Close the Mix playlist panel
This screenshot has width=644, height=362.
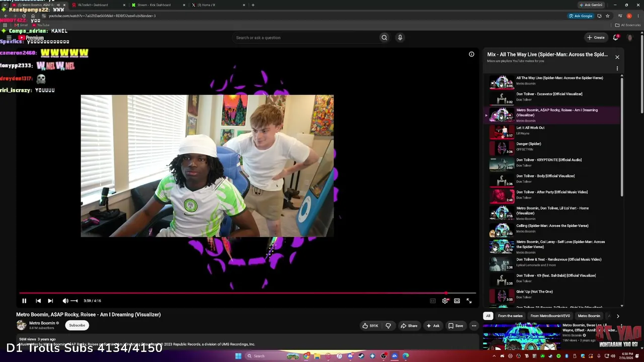[617, 57]
